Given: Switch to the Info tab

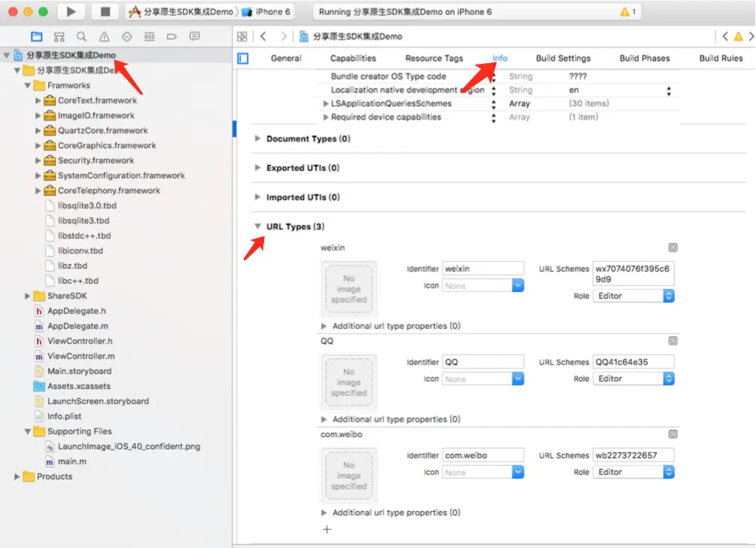Looking at the screenshot, I should tap(499, 59).
